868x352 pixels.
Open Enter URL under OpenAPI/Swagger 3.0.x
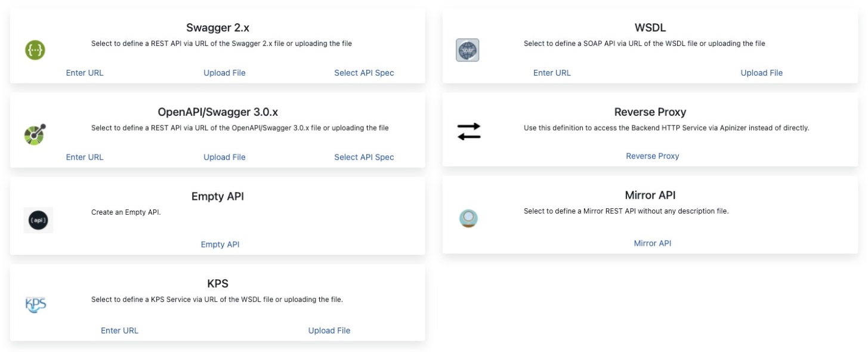point(84,157)
